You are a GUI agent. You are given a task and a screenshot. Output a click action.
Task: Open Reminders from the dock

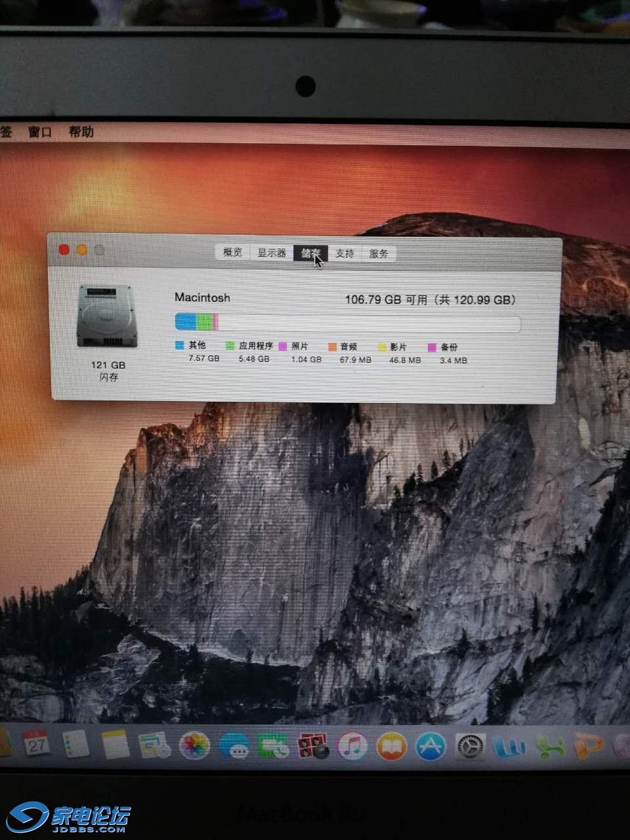(x=75, y=744)
